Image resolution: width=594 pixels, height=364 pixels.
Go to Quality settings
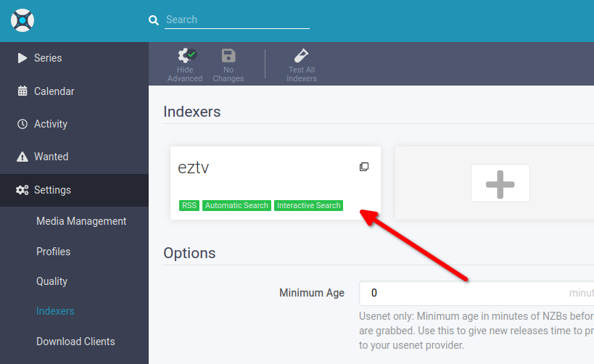click(x=52, y=281)
